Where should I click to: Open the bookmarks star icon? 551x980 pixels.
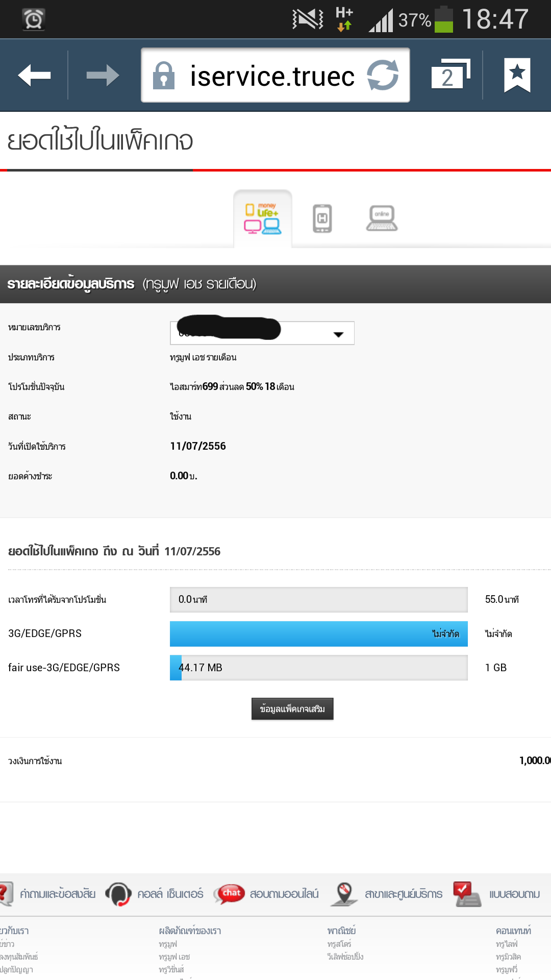point(517,75)
